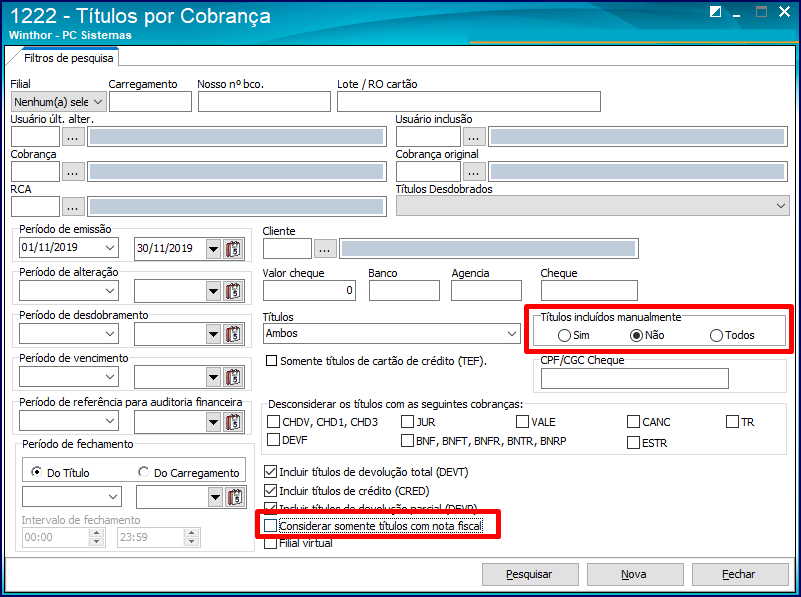This screenshot has width=801, height=597.
Task: Open calendar picker for Período de vencimento
Action: [233, 377]
